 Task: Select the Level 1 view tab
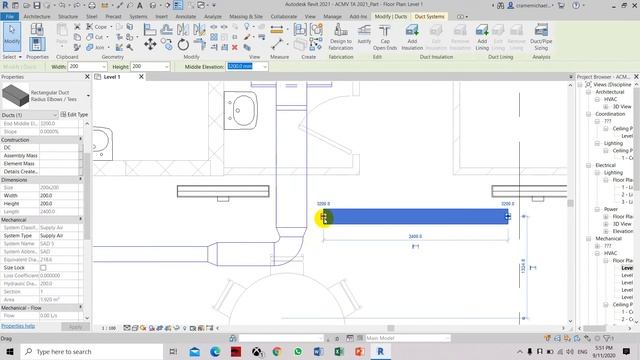point(111,77)
